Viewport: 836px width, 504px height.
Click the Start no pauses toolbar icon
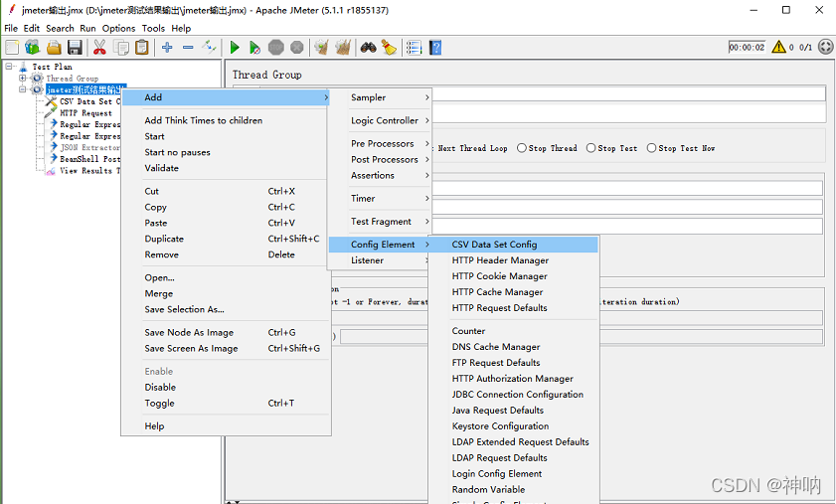coord(254,48)
